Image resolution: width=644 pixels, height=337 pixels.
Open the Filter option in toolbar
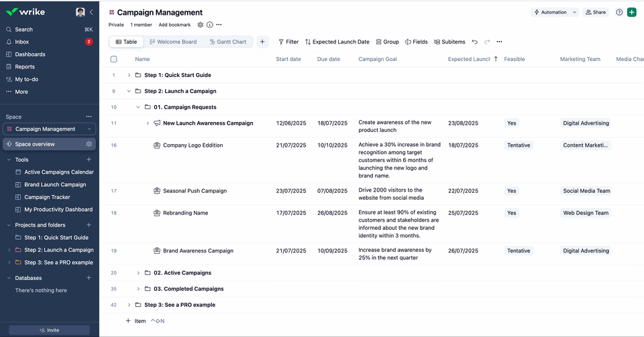(288, 42)
